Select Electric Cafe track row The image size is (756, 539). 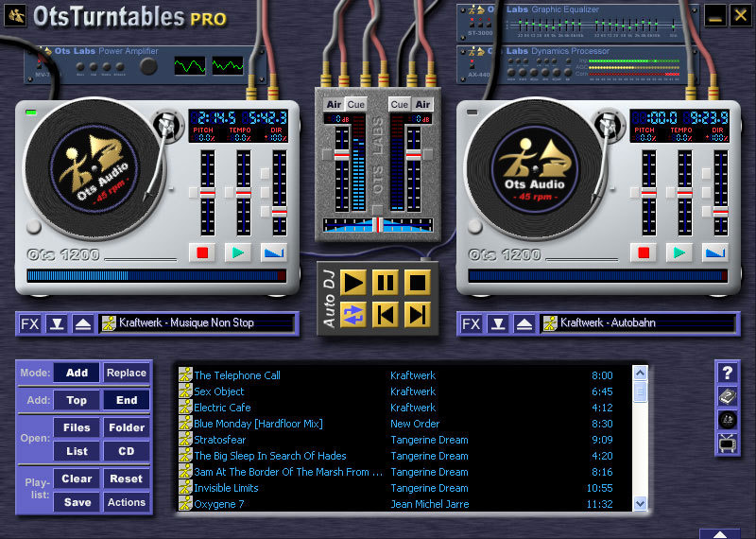click(404, 408)
